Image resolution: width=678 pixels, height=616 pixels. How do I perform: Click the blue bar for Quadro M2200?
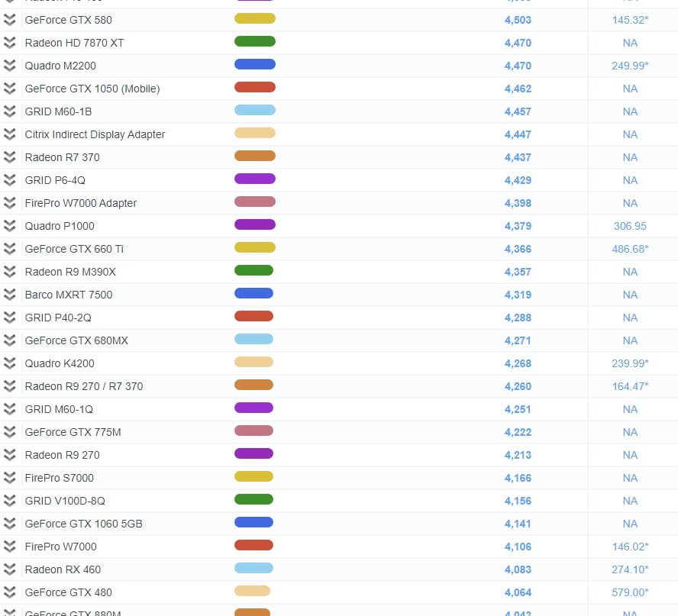255,64
